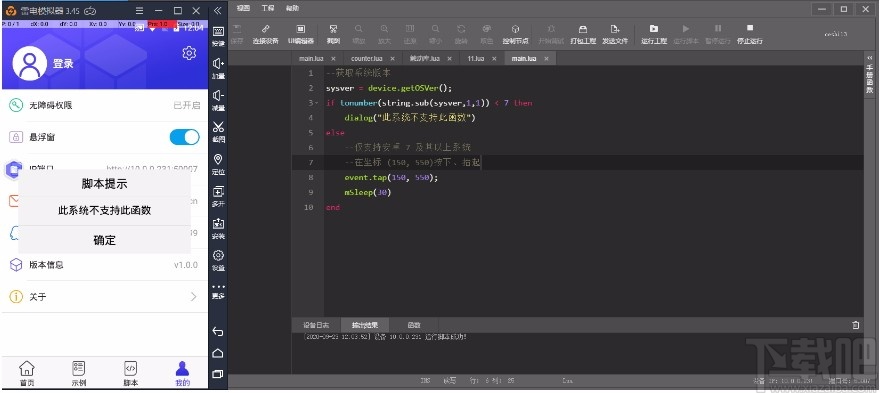This screenshot has height=393, width=880.
Task: Collapse the right manual functions panel chevron
Action: click(x=869, y=58)
